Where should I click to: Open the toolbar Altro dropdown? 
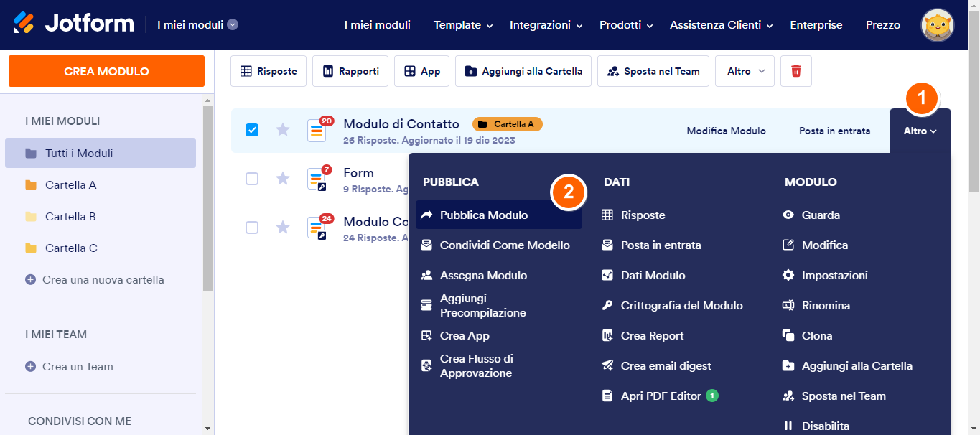[745, 71]
